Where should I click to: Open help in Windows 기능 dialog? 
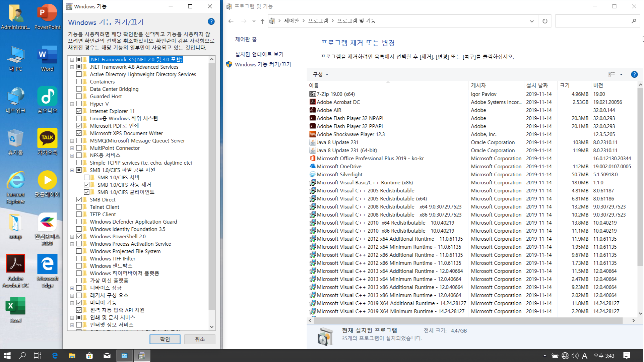211,21
